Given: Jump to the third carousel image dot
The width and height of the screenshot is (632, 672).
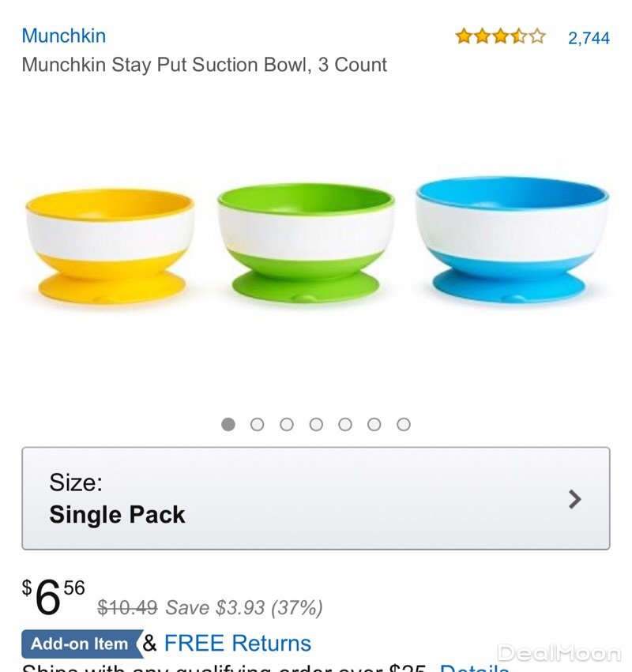Looking at the screenshot, I should (x=287, y=425).
